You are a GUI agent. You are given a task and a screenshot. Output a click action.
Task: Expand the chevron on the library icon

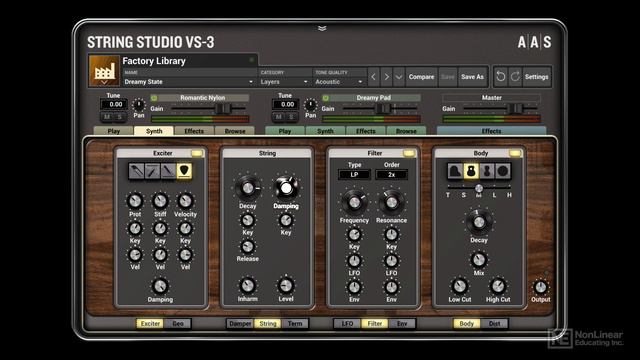104,82
